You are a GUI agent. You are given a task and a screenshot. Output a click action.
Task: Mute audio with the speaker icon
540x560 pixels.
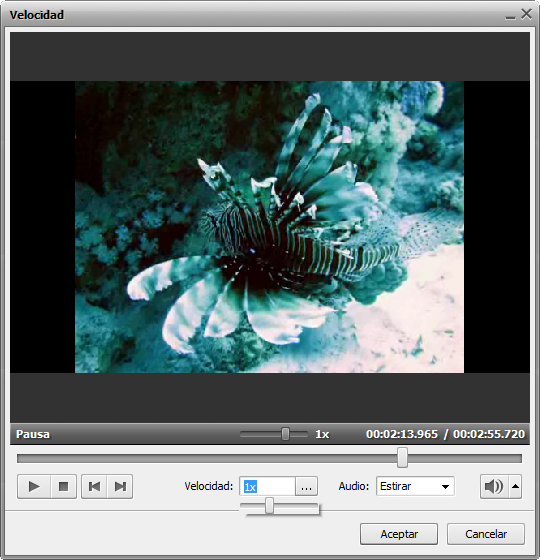point(494,486)
